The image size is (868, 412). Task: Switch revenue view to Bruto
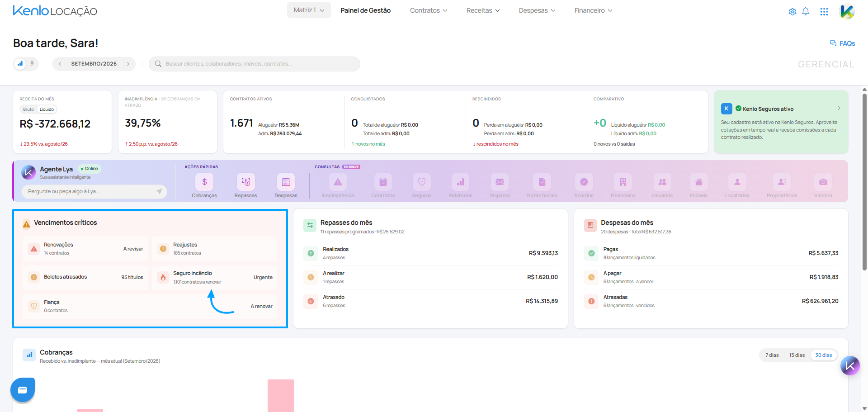[x=28, y=109]
